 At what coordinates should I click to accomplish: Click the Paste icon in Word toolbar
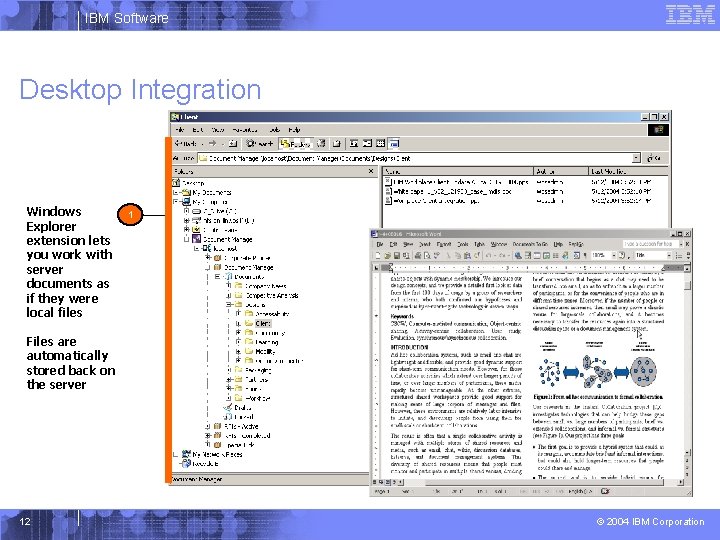pyautogui.click(x=467, y=255)
